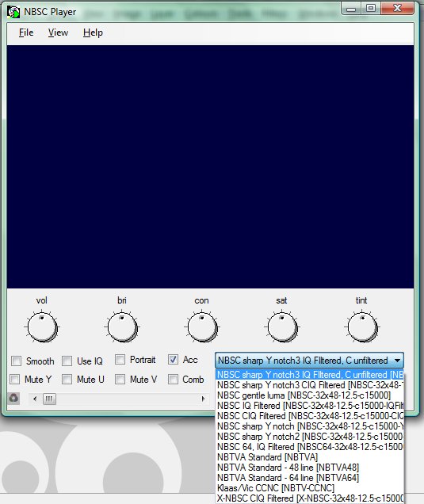Enable the Portrait checkbox

click(120, 359)
